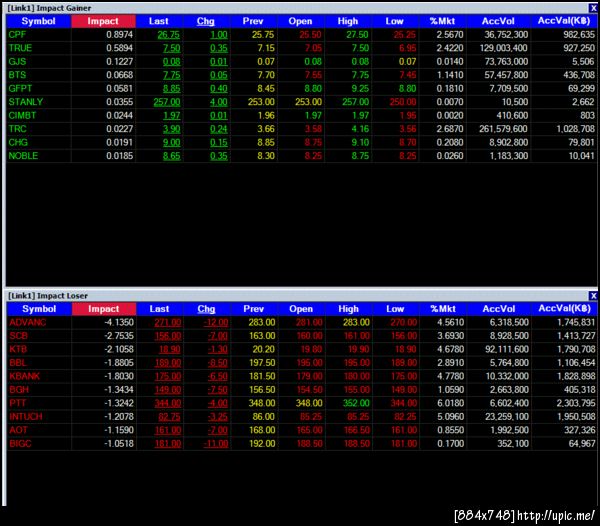The image size is (600, 526).
Task: Click the Impact Gainer title bar
Action: click(x=297, y=8)
